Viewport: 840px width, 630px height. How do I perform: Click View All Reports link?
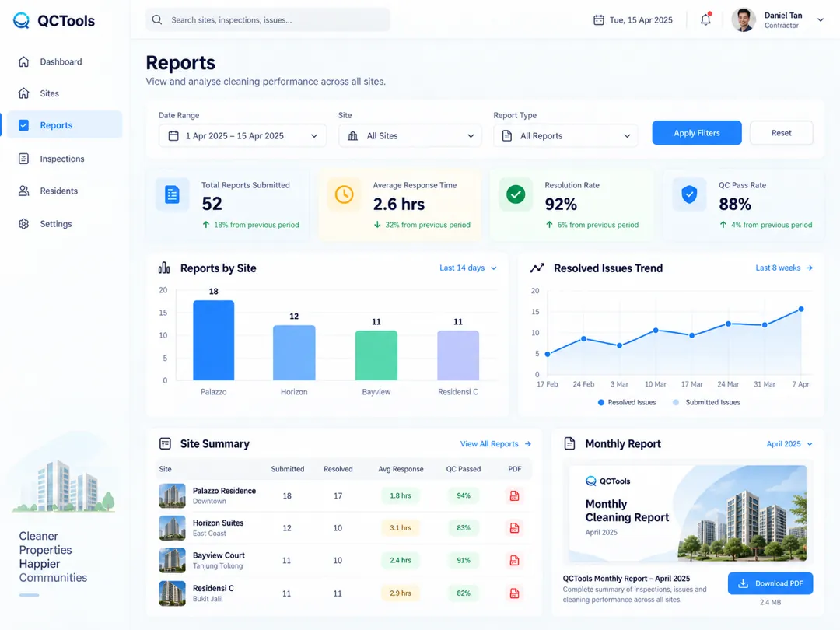pos(495,443)
